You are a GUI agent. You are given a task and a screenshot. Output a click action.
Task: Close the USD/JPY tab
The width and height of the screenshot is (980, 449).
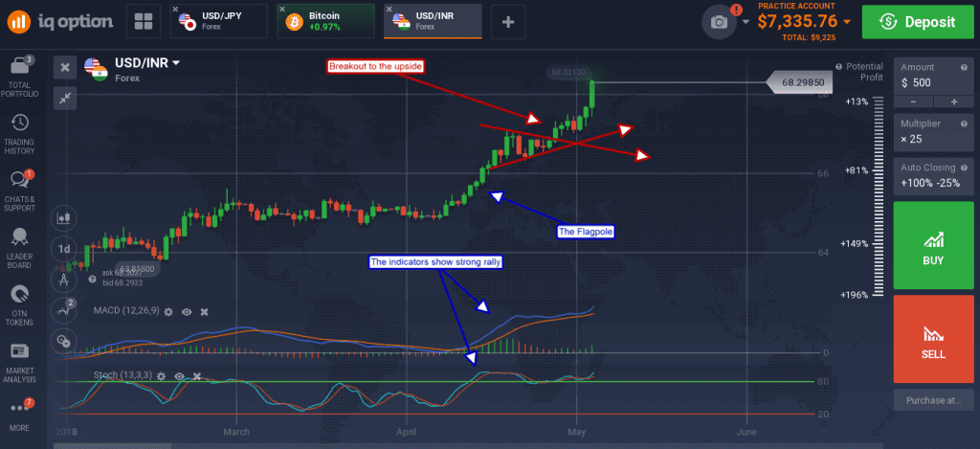[x=176, y=10]
